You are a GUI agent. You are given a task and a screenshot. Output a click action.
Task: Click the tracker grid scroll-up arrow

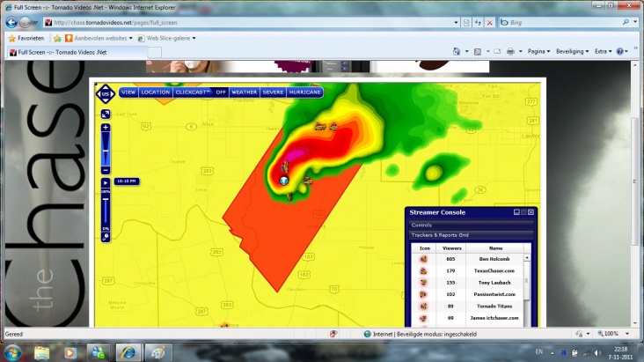[x=527, y=258]
